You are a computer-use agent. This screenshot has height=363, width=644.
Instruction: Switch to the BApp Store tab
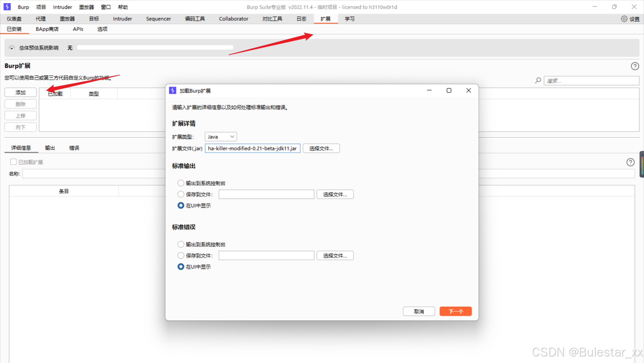47,29
